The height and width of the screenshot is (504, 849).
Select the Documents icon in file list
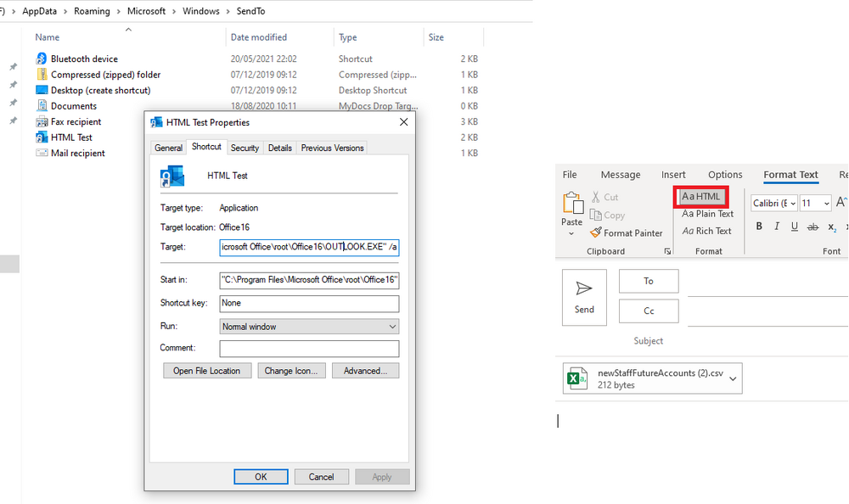pos(42,105)
